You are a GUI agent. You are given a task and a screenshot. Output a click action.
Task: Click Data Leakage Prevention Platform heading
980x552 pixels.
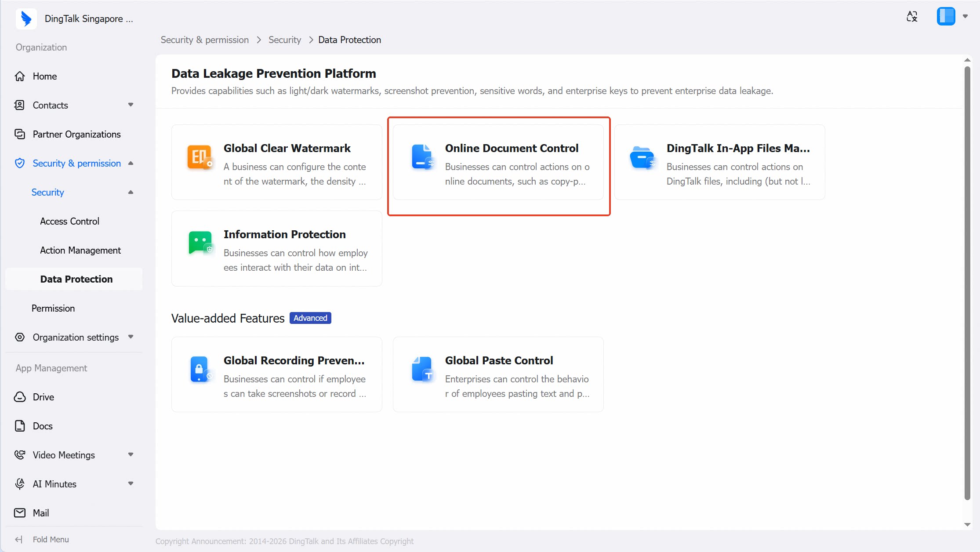[x=274, y=73]
